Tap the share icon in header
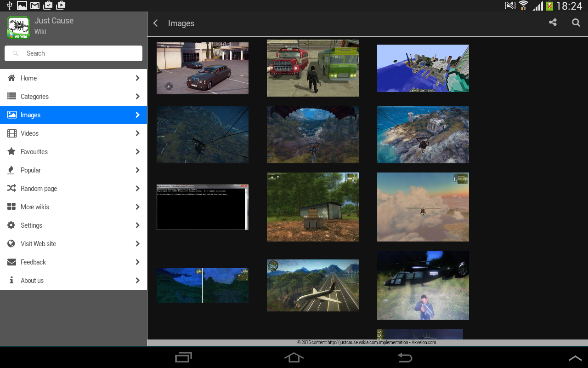Screen dimensions: 588x368 coord(553,23)
